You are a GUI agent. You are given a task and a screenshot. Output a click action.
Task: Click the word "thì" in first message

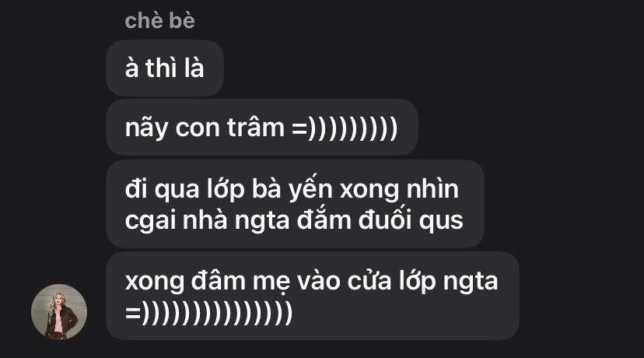161,68
